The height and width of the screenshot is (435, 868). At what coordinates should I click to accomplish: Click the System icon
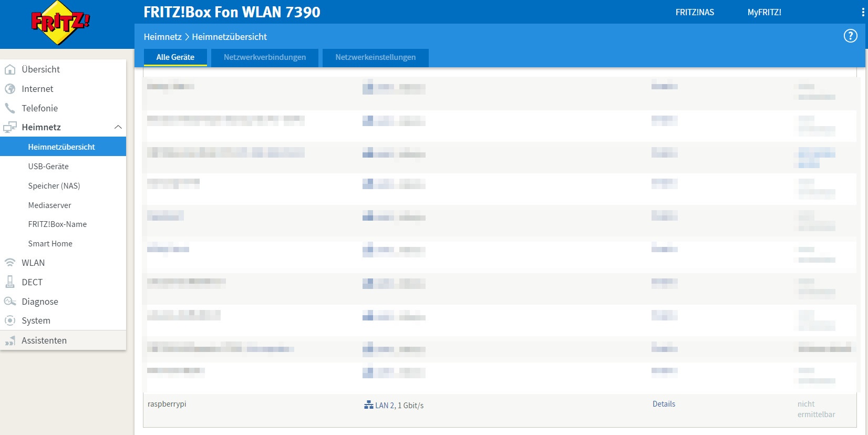pos(10,320)
